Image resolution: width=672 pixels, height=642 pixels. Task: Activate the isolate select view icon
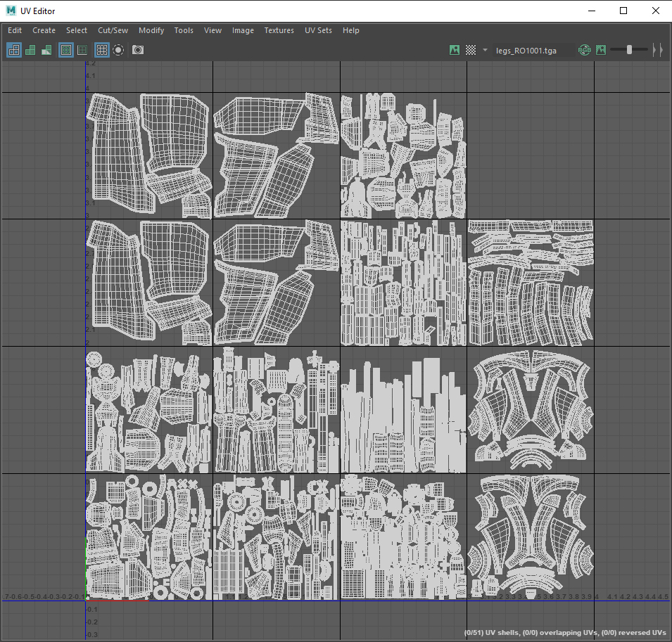pos(66,50)
